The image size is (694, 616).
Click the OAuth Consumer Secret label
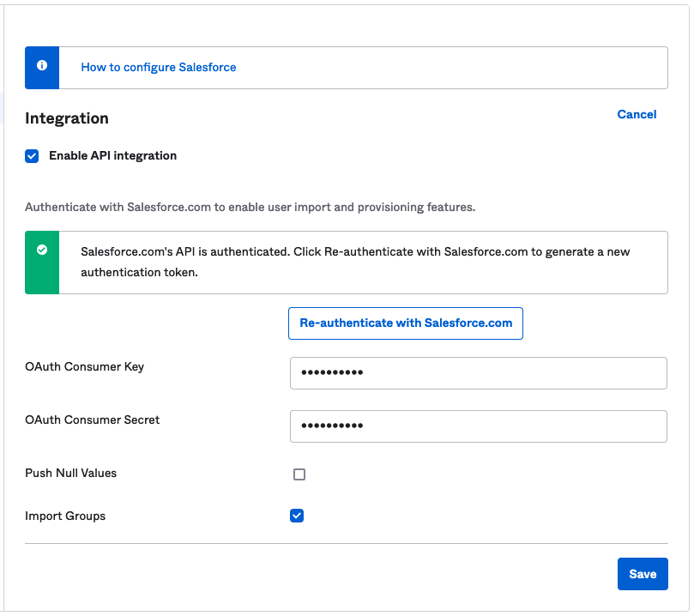click(x=92, y=420)
